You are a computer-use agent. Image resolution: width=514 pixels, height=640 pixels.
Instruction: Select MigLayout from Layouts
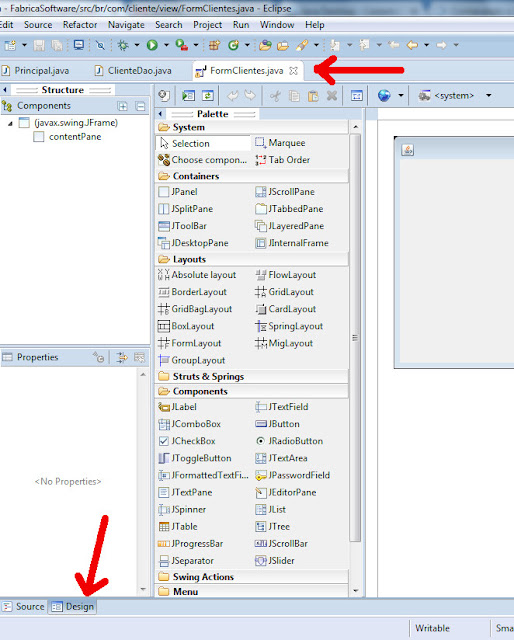(284, 344)
